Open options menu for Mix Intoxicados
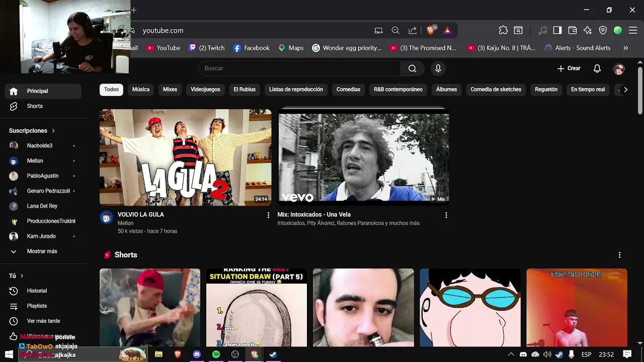644x362 pixels. tap(446, 215)
